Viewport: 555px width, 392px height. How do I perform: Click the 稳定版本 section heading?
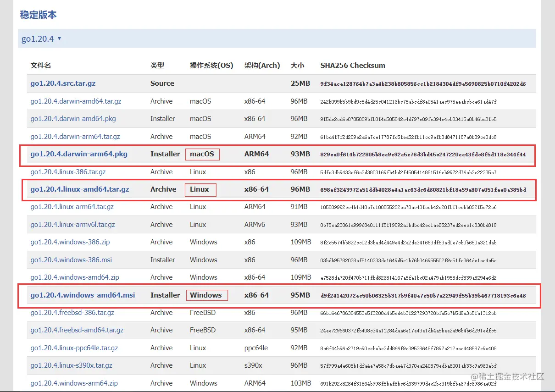38,15
